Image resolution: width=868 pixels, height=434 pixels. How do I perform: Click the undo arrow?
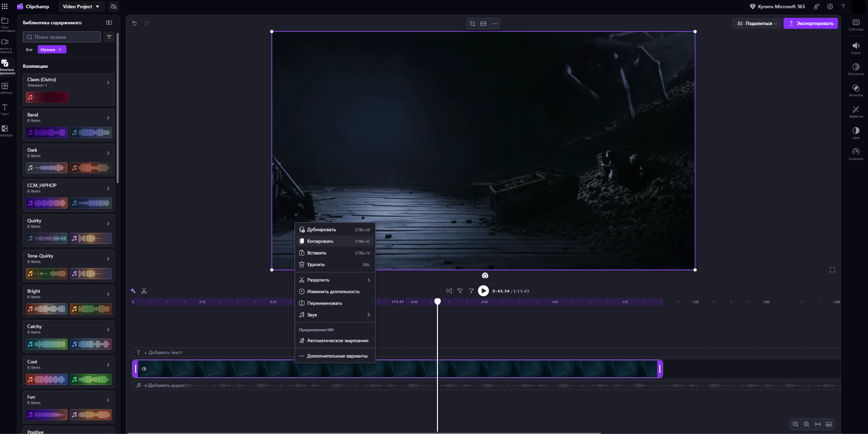pos(134,23)
